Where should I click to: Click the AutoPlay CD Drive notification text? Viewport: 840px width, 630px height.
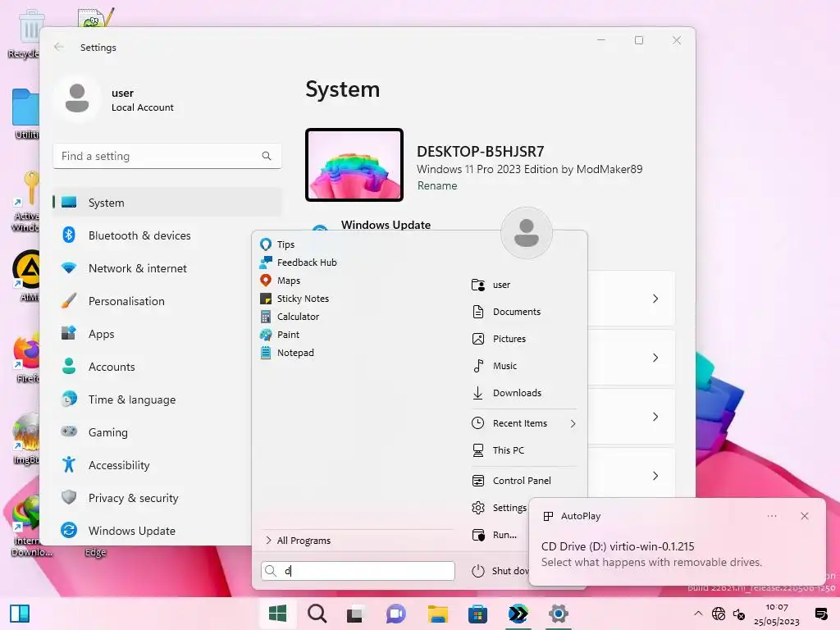click(x=618, y=546)
